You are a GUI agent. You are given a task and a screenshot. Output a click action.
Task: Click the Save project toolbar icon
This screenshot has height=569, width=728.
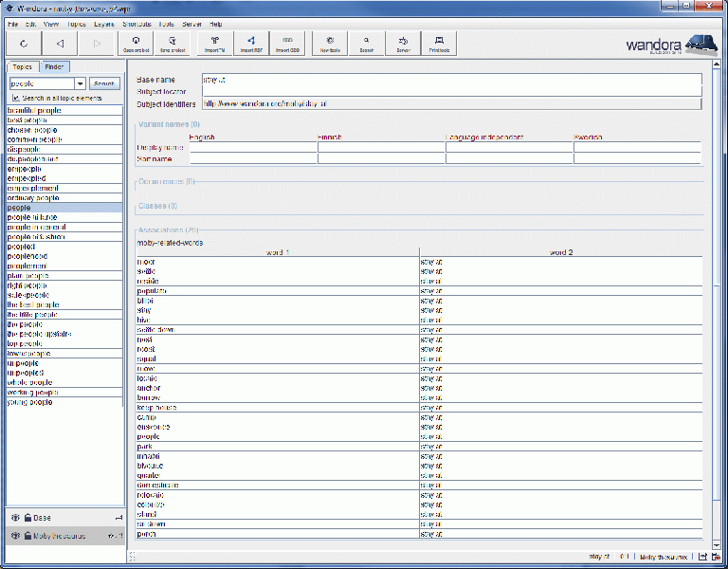coord(173,44)
